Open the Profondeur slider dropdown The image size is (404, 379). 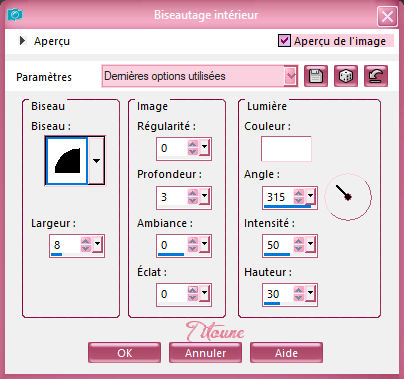pos(204,196)
